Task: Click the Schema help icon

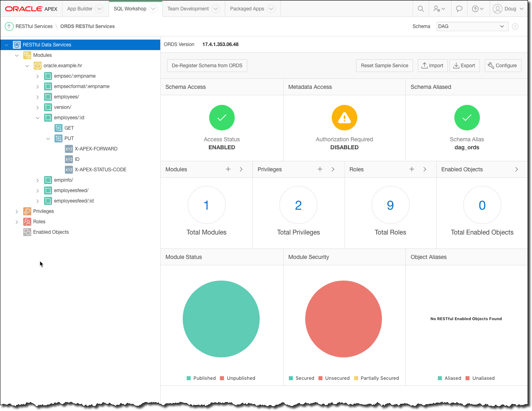Action: click(515, 26)
